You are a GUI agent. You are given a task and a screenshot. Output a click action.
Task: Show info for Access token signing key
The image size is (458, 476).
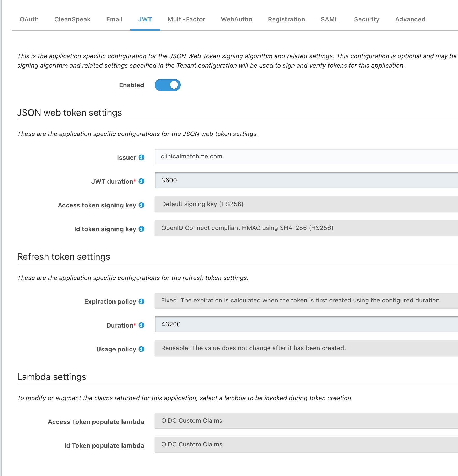click(141, 205)
